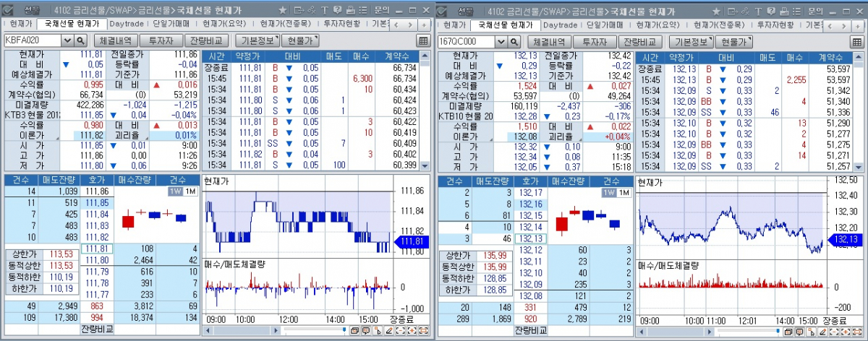Image resolution: width=868 pixels, height=341 pixels.
Task: Select 현재가(전종목) tab in right window
Action: 719,25
